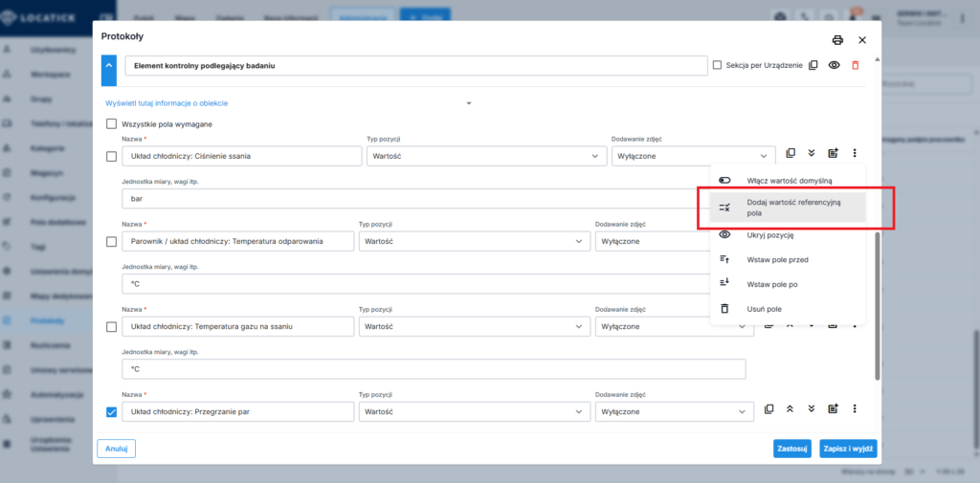Choose Wstaw pole po menu item
The image size is (980, 483).
(x=788, y=284)
